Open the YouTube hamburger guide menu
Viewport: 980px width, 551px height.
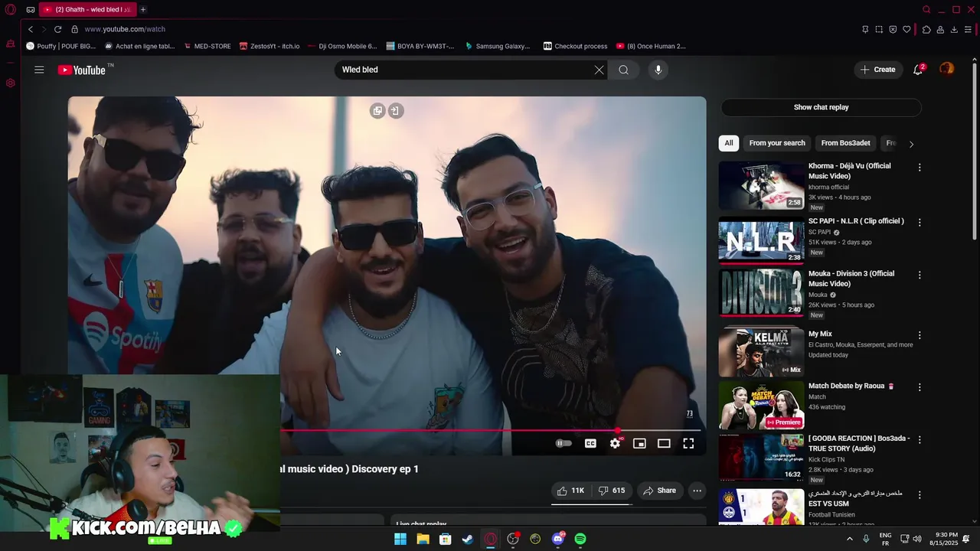[x=39, y=70]
